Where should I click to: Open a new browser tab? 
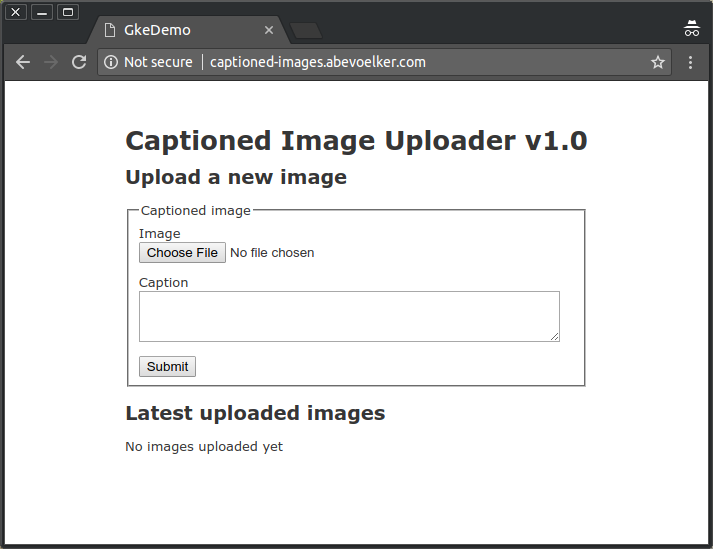tap(306, 30)
